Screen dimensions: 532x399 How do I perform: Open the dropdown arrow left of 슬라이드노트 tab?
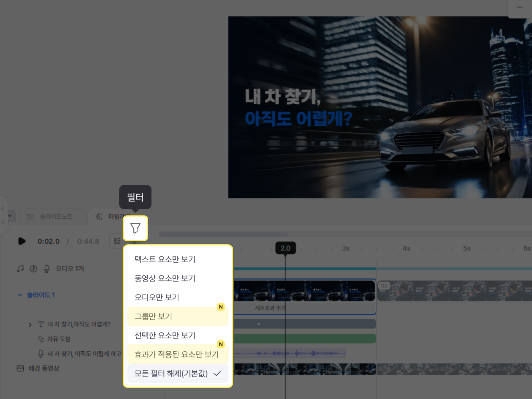[x=10, y=216]
